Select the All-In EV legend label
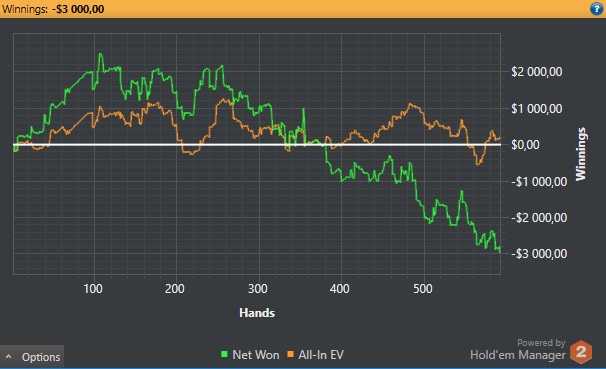 pyautogui.click(x=321, y=355)
